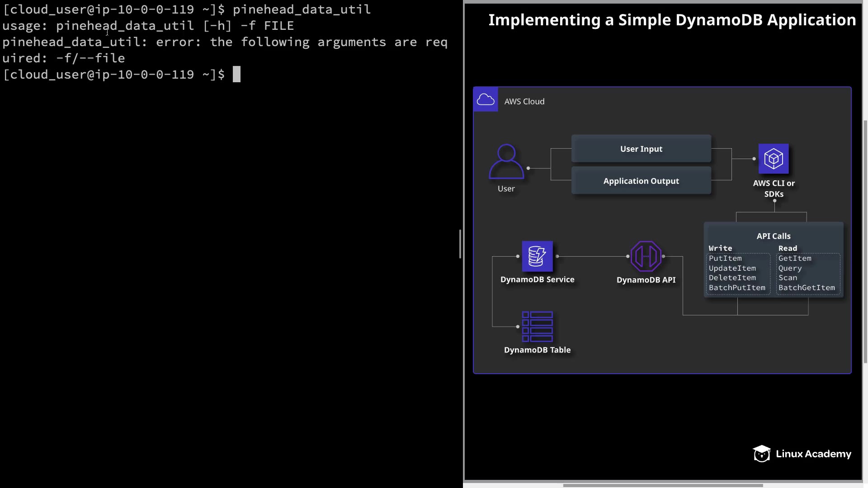Click the User Input box

[641, 149]
